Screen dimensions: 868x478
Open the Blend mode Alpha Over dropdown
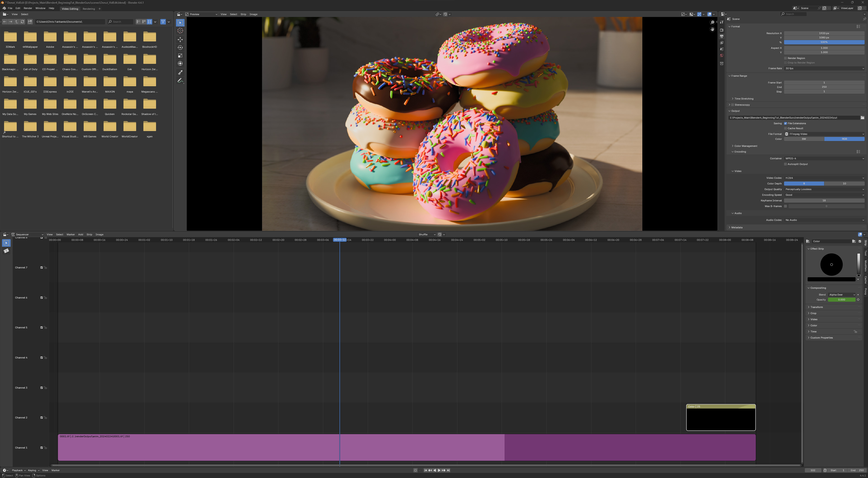(x=842, y=295)
